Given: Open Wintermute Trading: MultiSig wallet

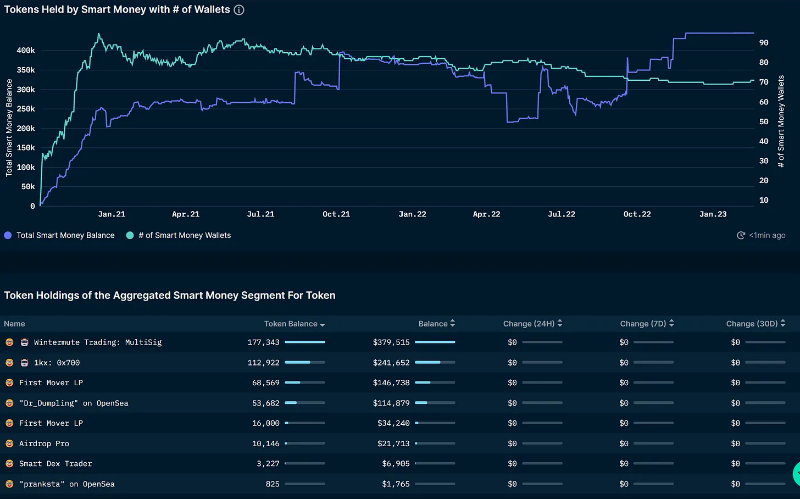Looking at the screenshot, I should click(98, 342).
